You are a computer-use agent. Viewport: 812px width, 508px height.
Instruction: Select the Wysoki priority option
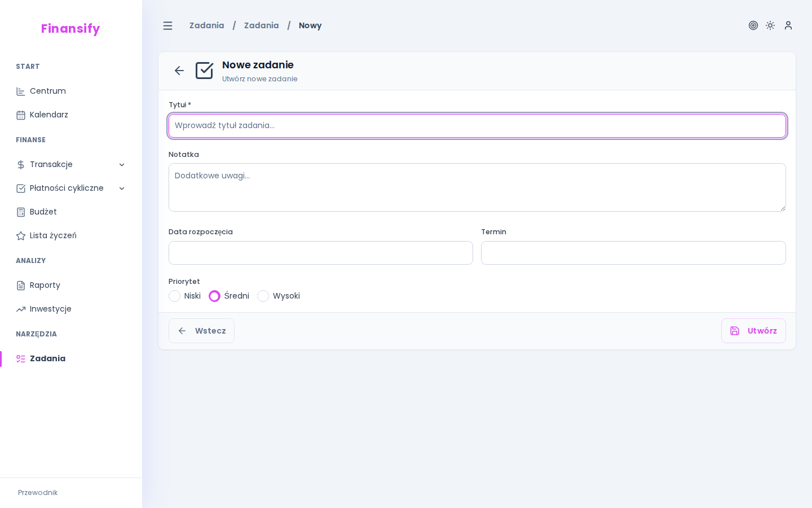[263, 296]
